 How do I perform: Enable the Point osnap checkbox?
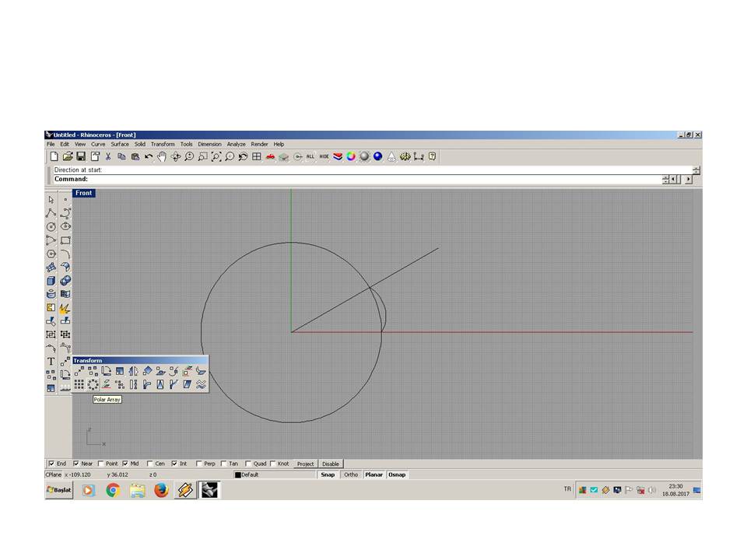(100, 464)
